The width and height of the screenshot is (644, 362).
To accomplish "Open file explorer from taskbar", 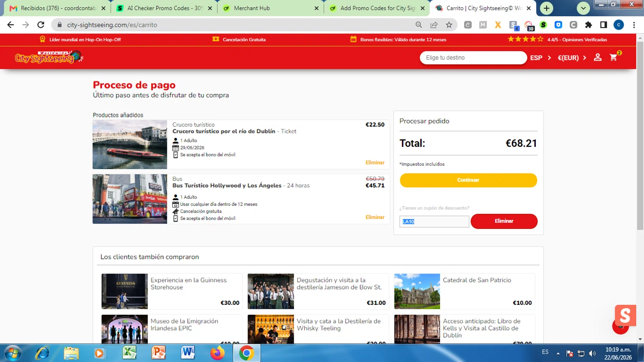I will click(x=71, y=353).
